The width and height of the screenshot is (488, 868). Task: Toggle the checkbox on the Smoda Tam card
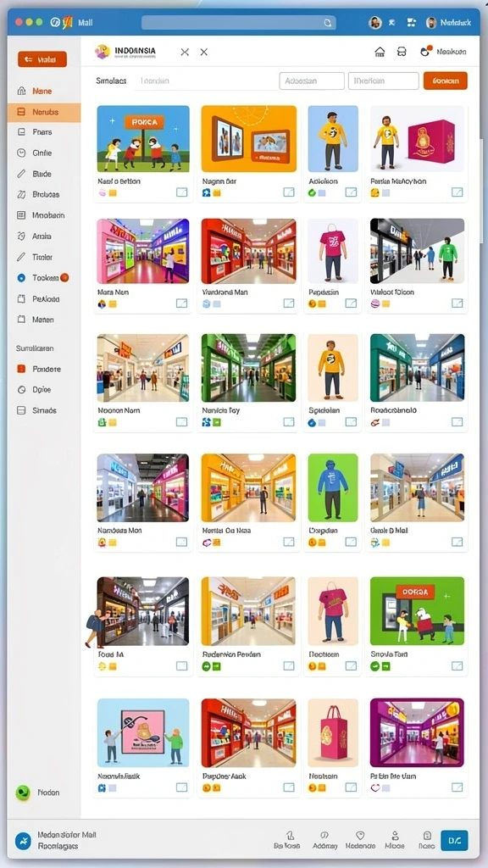click(457, 666)
